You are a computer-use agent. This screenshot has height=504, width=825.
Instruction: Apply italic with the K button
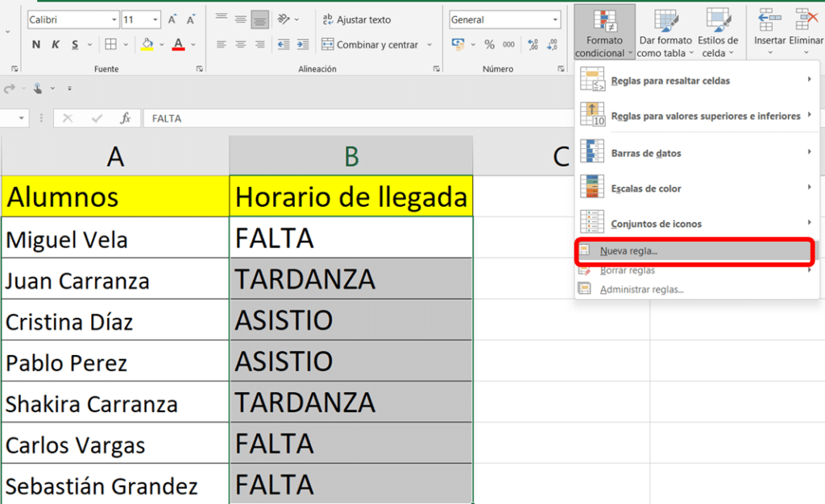point(56,45)
